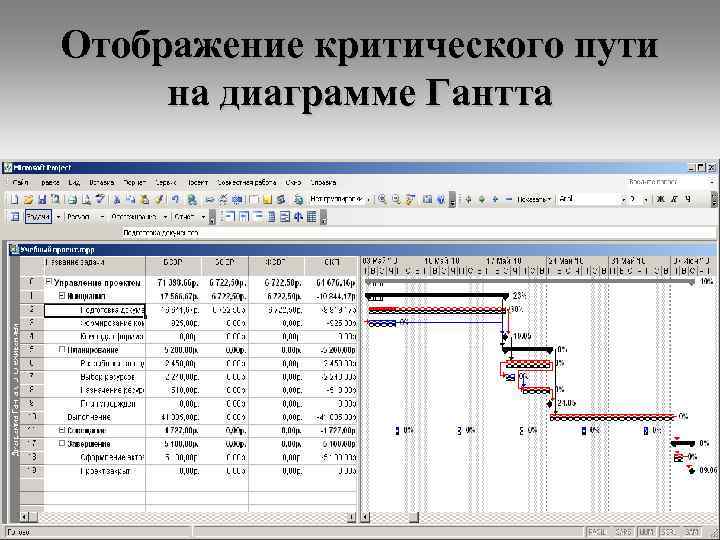This screenshot has width=720, height=540.
Task: Open the Совместная работа menu
Action: (247, 183)
